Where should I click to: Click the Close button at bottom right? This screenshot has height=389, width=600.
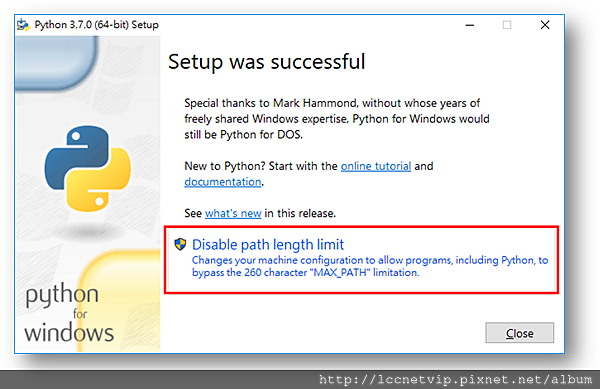click(x=519, y=333)
